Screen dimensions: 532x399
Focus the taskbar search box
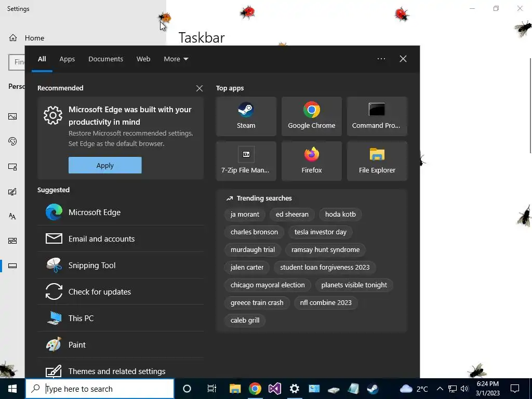point(99,389)
